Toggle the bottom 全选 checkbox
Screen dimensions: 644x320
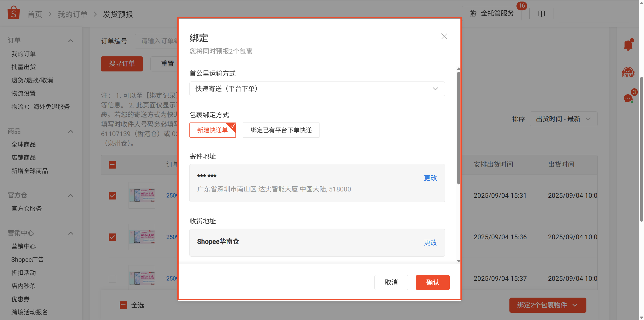124,305
